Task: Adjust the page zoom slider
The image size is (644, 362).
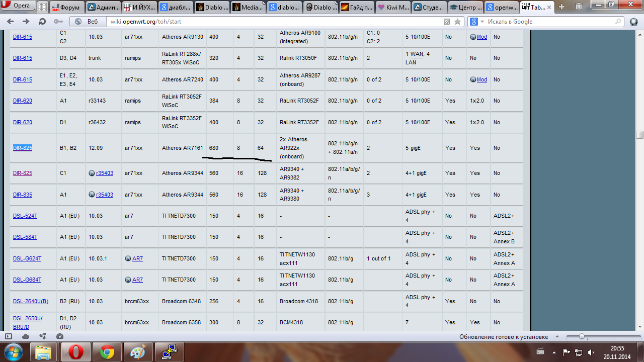Action: tap(582, 336)
